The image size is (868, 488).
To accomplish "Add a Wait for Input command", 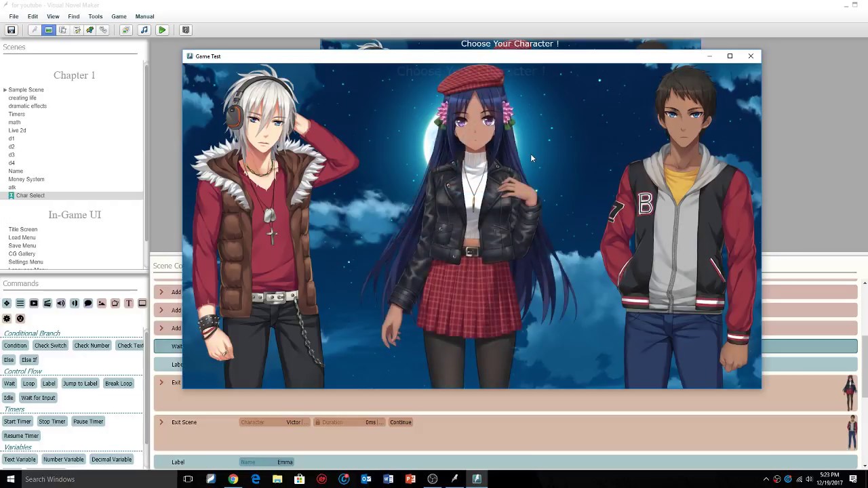I will (x=38, y=398).
